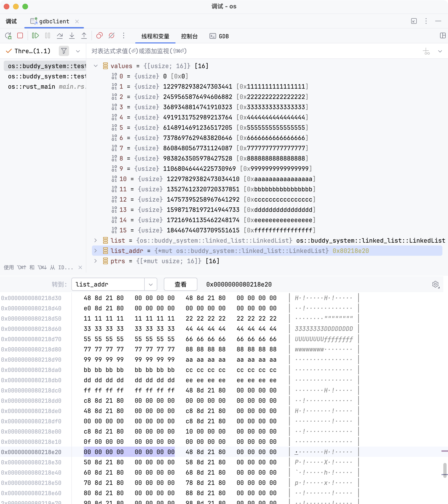448x504 pixels.
Task: Switch to the 控制台 tab
Action: [x=189, y=36]
